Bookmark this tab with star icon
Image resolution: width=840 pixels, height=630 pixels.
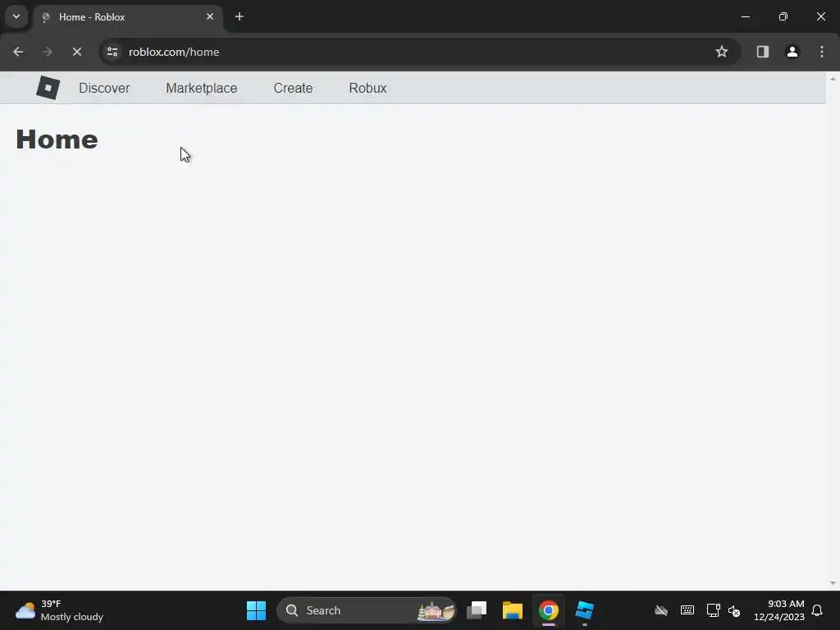click(x=722, y=52)
